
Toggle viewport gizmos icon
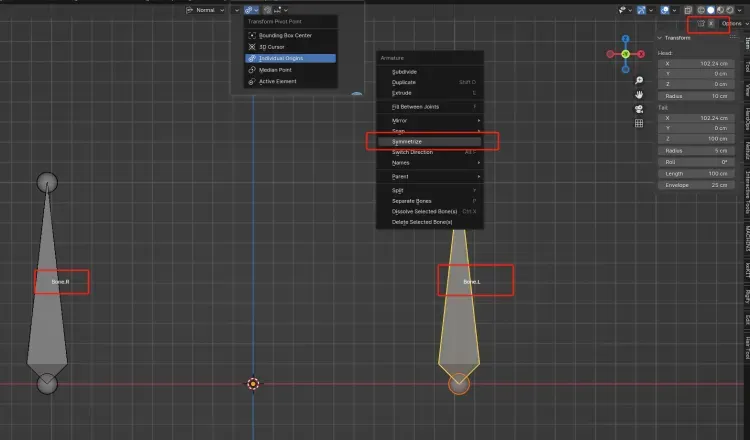[641, 10]
